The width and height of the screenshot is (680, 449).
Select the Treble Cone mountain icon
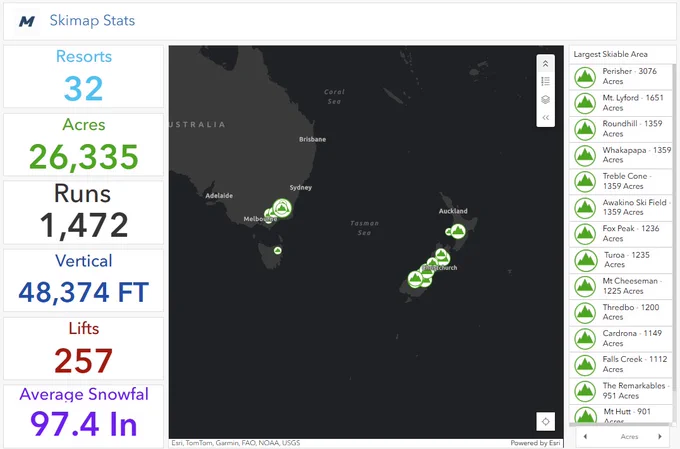tap(585, 182)
